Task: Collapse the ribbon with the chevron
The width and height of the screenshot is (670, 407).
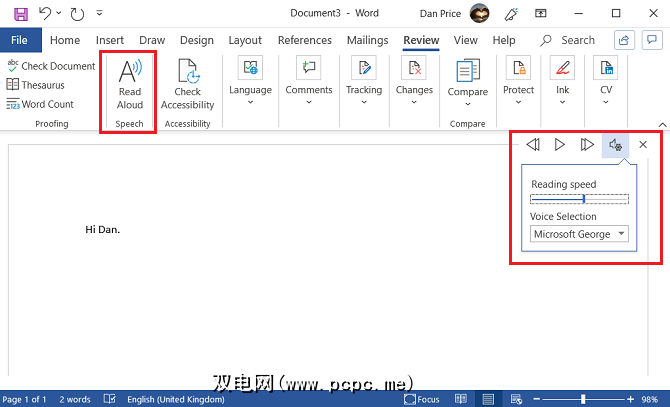Action: [662, 125]
